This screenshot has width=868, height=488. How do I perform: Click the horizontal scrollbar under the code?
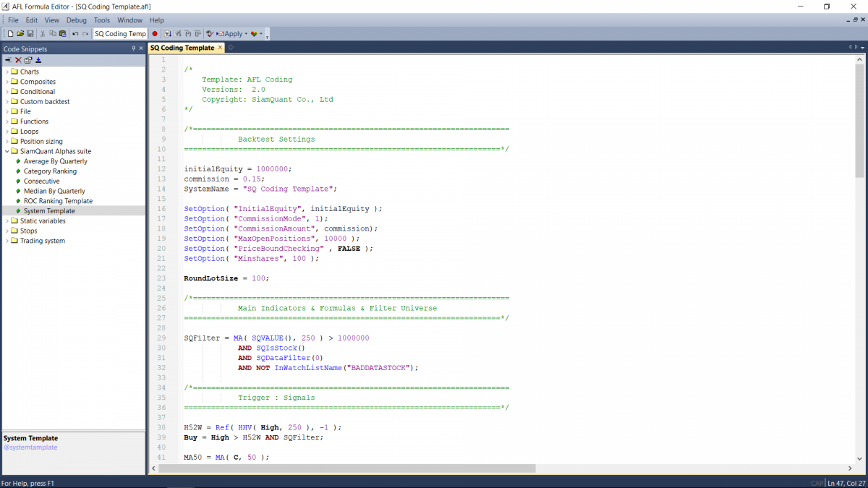pyautogui.click(x=347, y=468)
